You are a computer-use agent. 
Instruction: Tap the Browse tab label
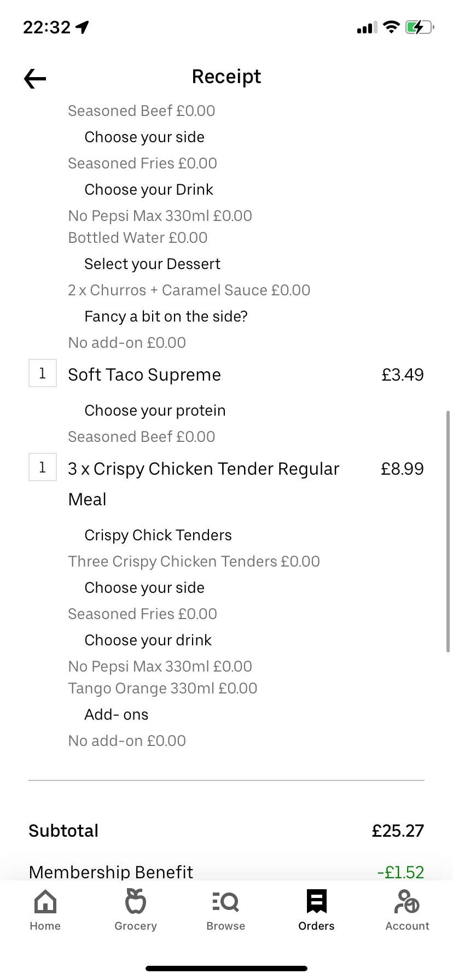point(226,926)
